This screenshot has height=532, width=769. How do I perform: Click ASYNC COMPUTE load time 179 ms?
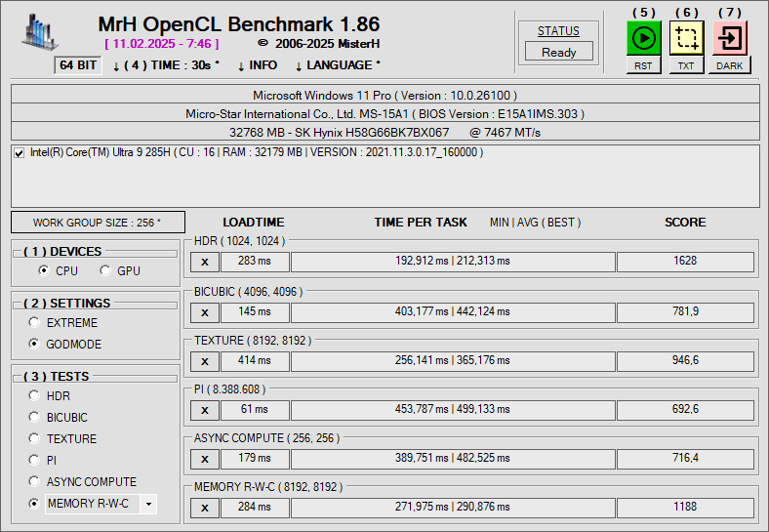(255, 459)
